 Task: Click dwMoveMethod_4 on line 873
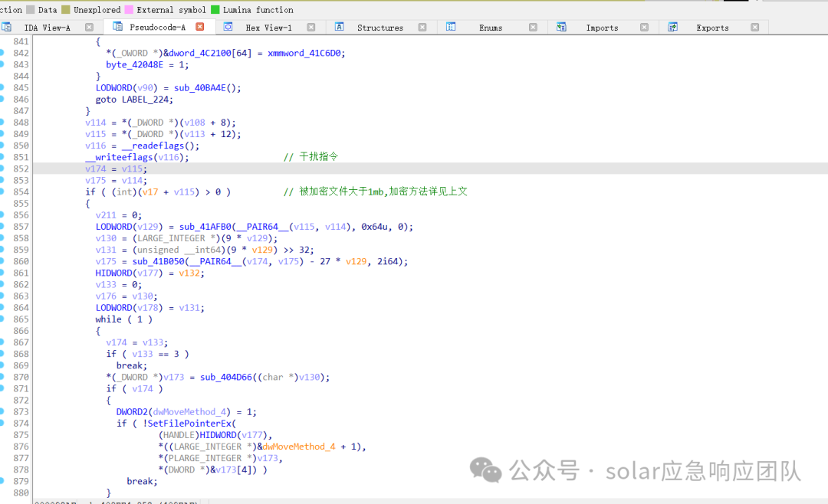189,411
